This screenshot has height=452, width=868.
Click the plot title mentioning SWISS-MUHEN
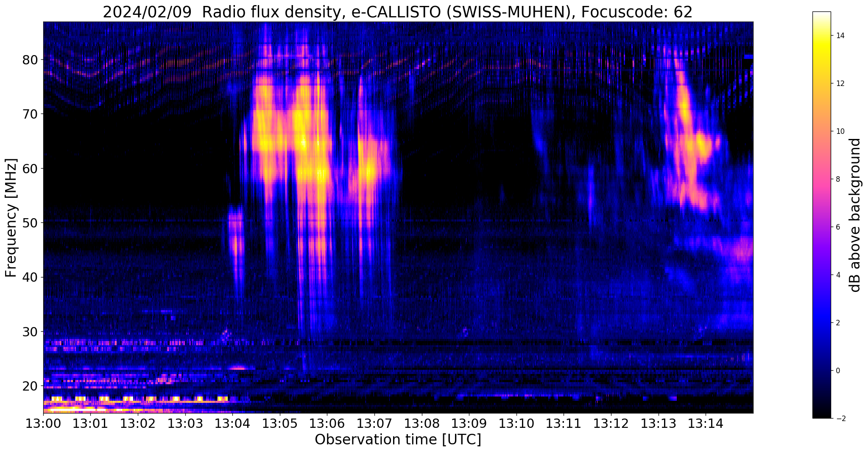(x=397, y=12)
